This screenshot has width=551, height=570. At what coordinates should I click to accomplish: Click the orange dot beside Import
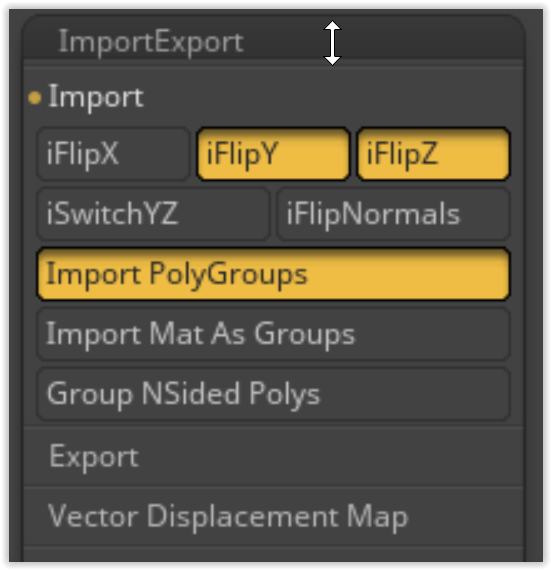[35, 98]
